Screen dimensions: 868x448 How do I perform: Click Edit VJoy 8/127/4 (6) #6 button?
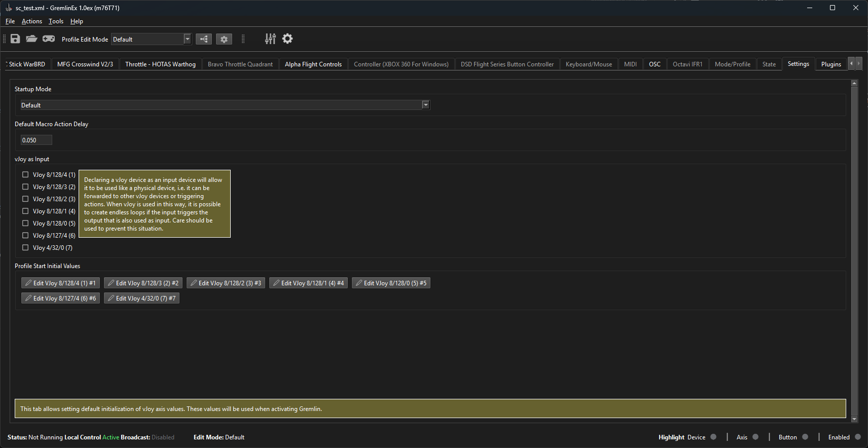60,298
